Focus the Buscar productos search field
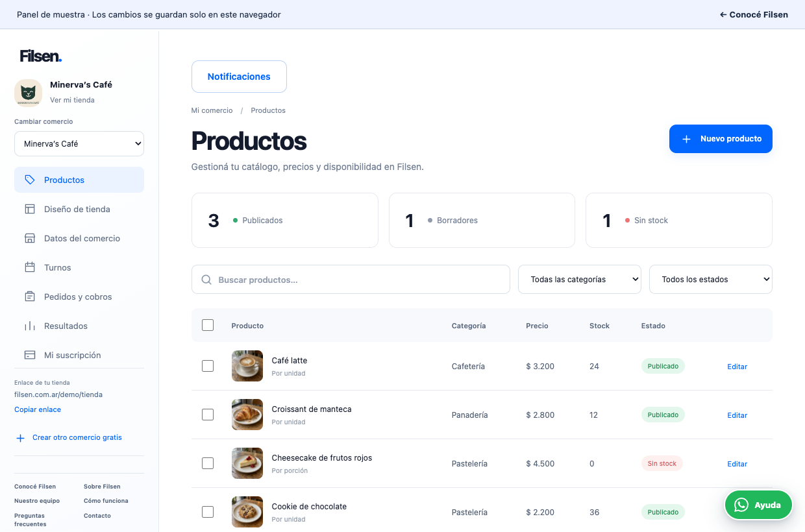 point(351,280)
